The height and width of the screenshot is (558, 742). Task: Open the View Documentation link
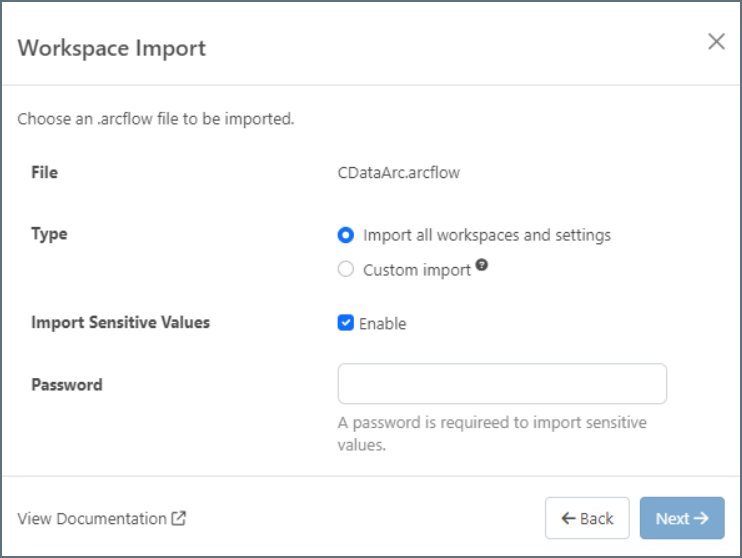pyautogui.click(x=92, y=518)
